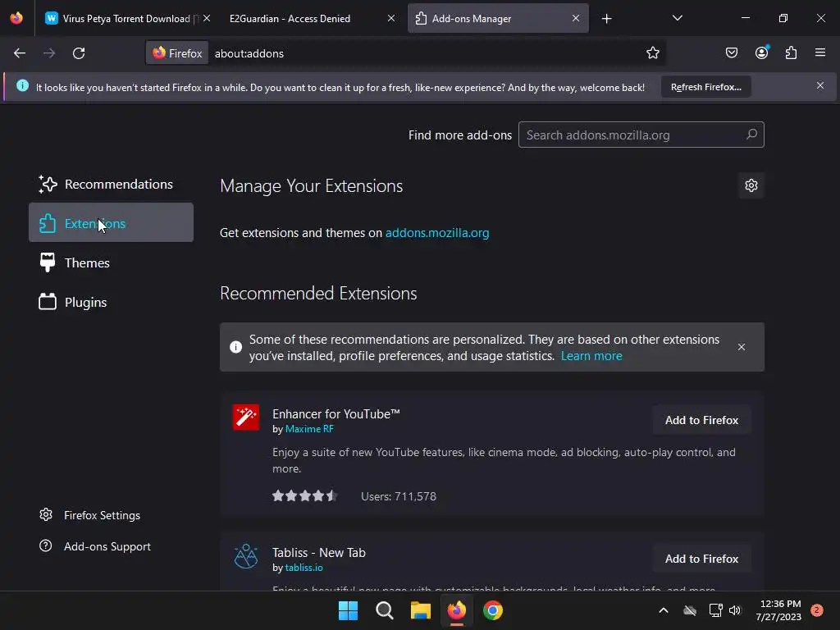Open the Firefox account icon
This screenshot has width=840, height=630.
click(761, 52)
